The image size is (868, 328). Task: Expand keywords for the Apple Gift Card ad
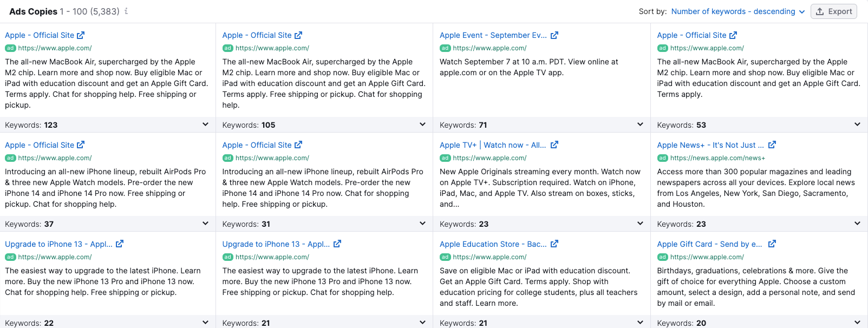[x=858, y=323]
